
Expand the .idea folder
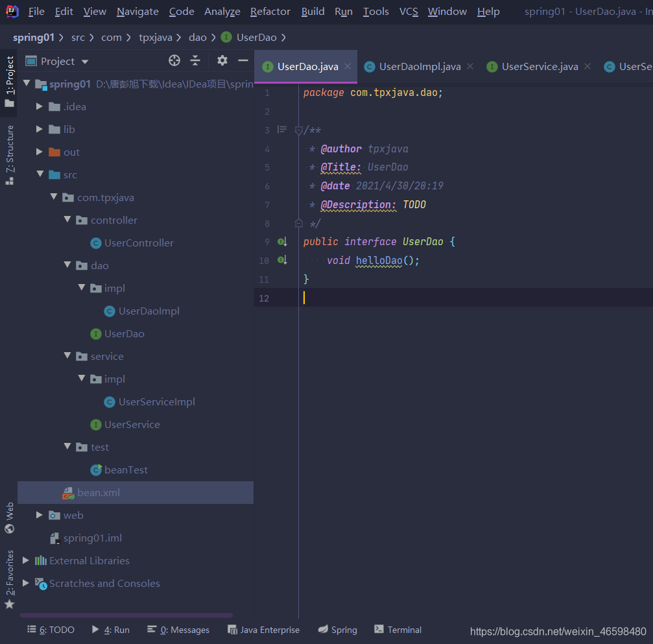(x=40, y=106)
